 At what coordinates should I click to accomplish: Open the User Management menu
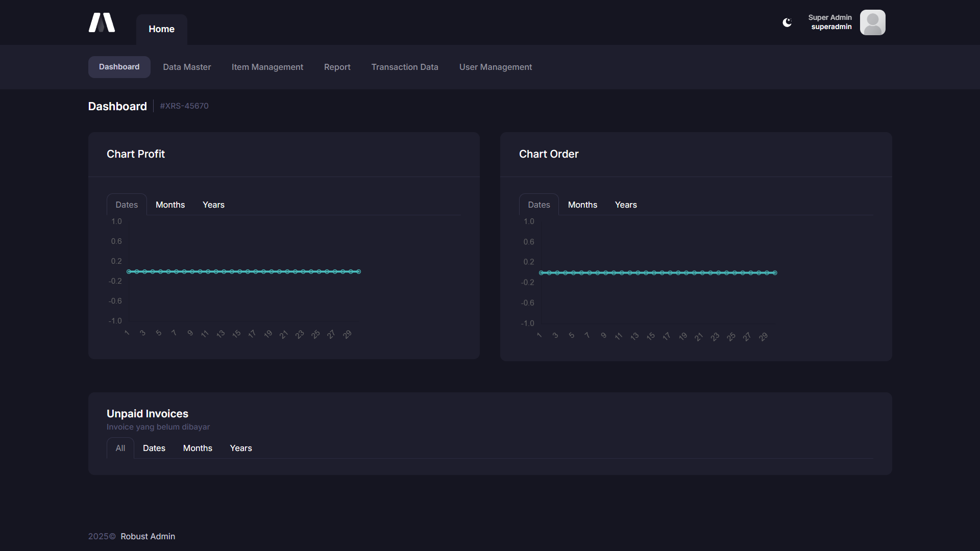click(x=495, y=67)
